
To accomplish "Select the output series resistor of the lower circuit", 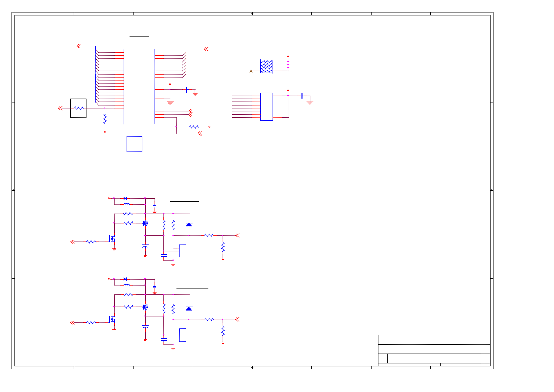I will click(209, 319).
